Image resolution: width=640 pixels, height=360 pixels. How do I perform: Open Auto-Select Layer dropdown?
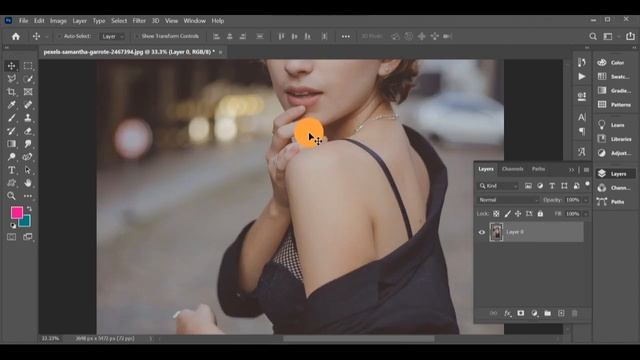coord(112,36)
